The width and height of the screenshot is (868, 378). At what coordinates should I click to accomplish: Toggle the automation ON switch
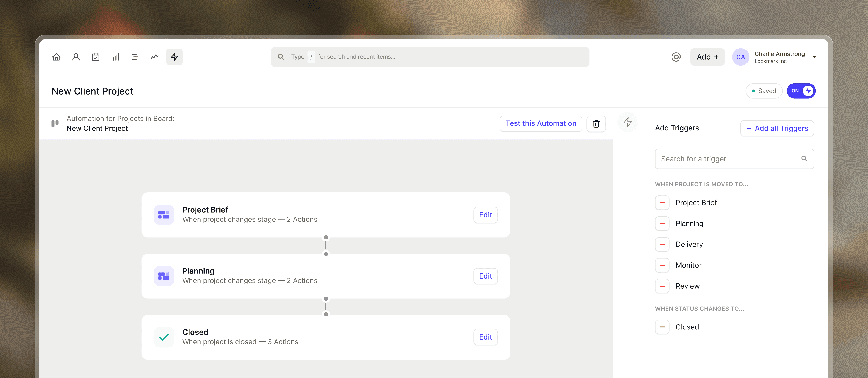pyautogui.click(x=801, y=91)
